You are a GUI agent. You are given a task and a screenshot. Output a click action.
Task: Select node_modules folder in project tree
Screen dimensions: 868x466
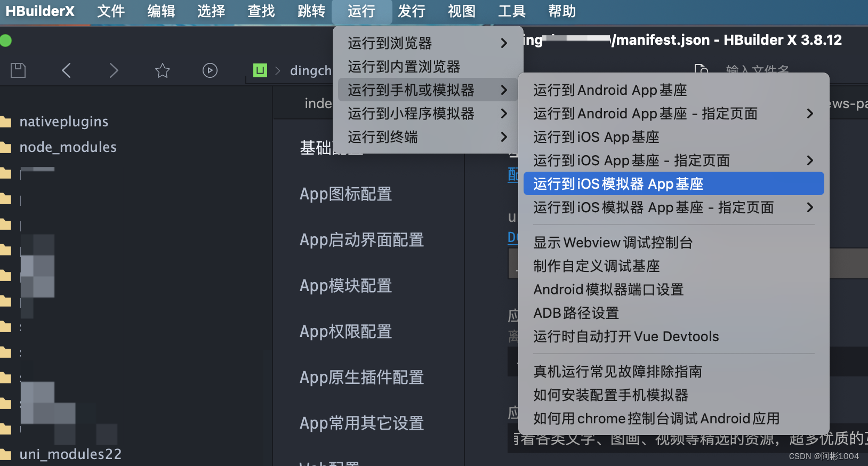pyautogui.click(x=68, y=148)
